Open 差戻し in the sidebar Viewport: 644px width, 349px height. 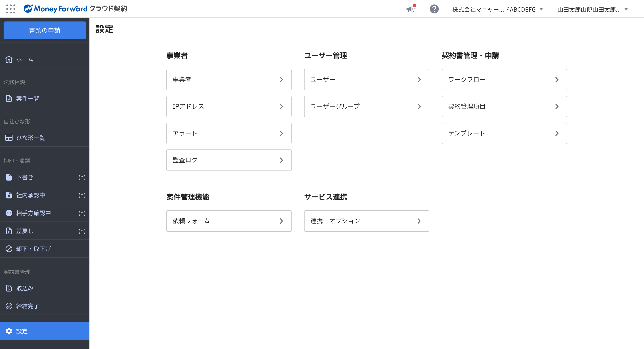pyautogui.click(x=45, y=231)
